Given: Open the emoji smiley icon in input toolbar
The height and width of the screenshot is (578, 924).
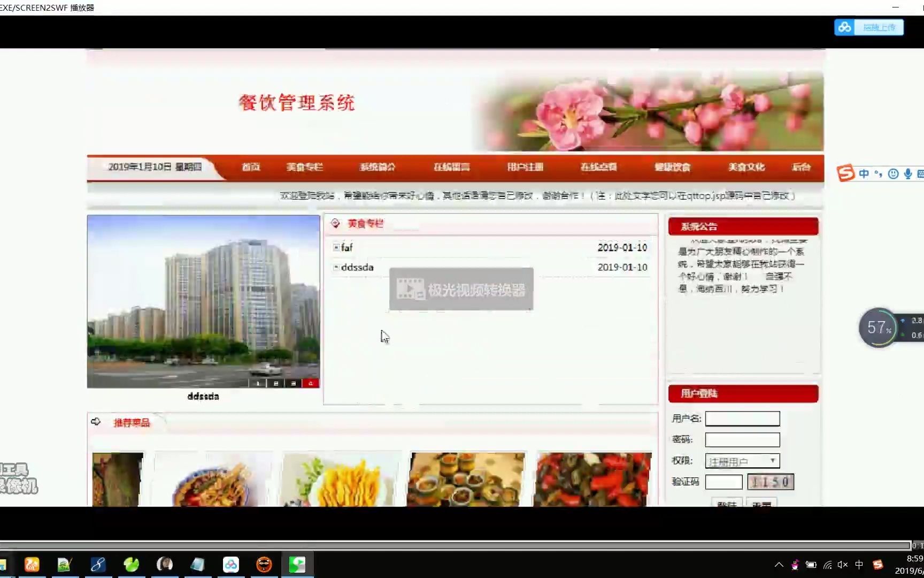Looking at the screenshot, I should [894, 173].
